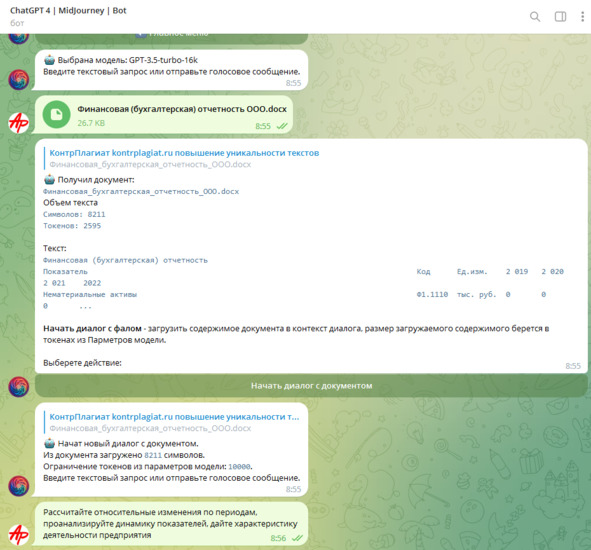
Task: Click the bot avatar beside the model message
Action: [18, 80]
